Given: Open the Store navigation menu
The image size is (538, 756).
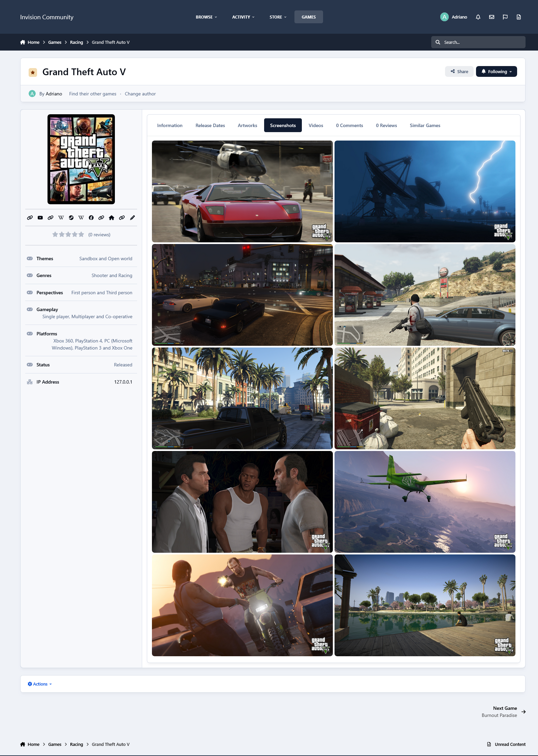Looking at the screenshot, I should 278,17.
